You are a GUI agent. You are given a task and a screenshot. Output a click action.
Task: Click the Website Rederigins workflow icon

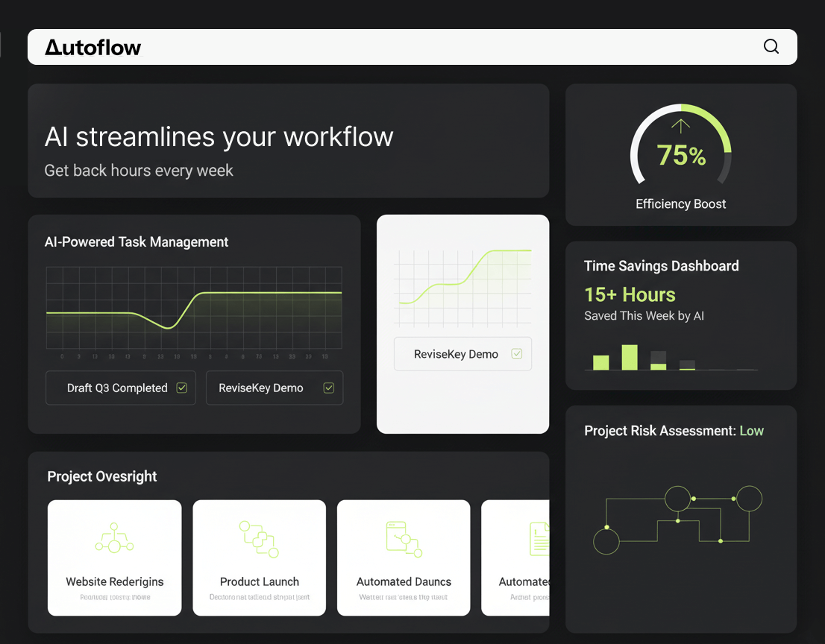pos(114,538)
